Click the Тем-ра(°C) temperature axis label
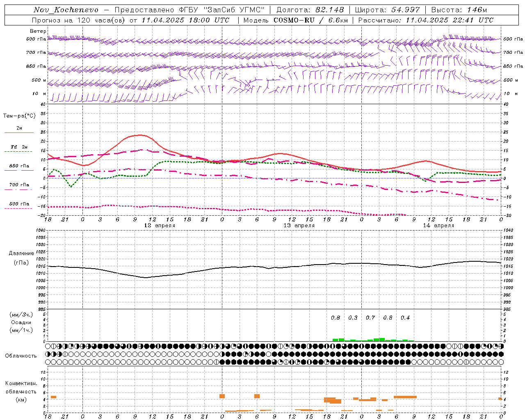The image size is (525, 420). pyautogui.click(x=19, y=116)
